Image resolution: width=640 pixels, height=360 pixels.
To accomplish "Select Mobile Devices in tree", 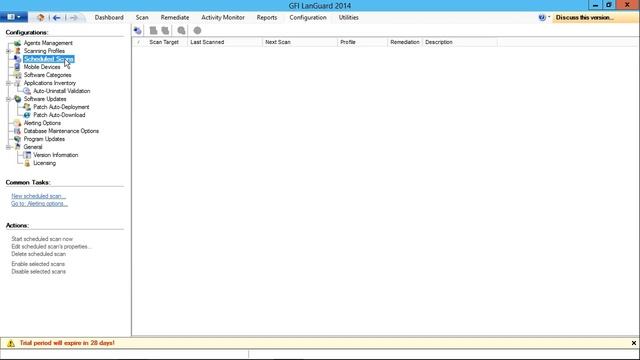I will point(42,67).
